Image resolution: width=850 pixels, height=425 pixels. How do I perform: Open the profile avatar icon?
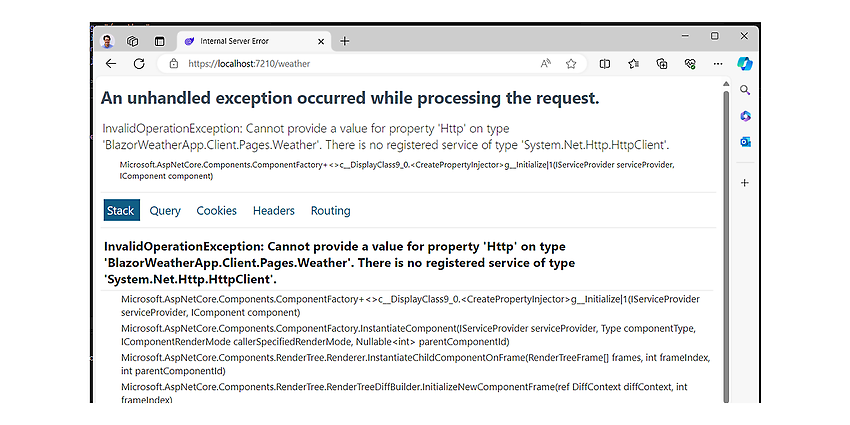107,41
